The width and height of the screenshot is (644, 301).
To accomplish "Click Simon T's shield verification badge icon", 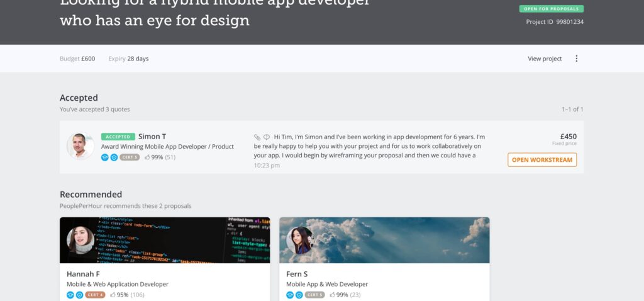I will click(x=114, y=157).
